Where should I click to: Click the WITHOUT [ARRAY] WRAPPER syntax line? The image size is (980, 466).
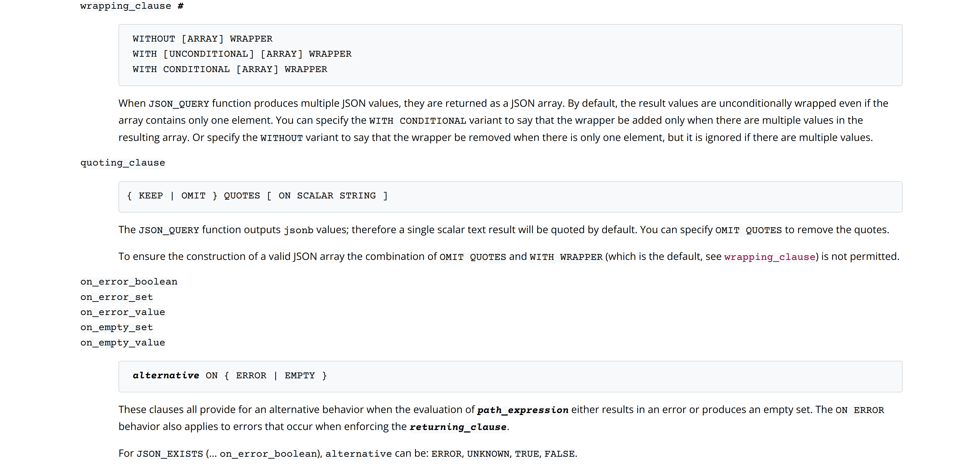(202, 39)
